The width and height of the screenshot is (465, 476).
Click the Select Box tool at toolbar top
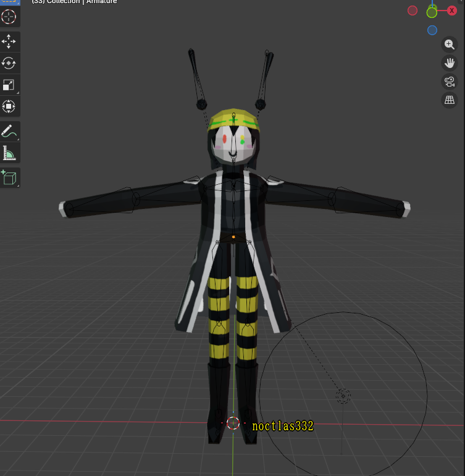pyautogui.click(x=9, y=2)
